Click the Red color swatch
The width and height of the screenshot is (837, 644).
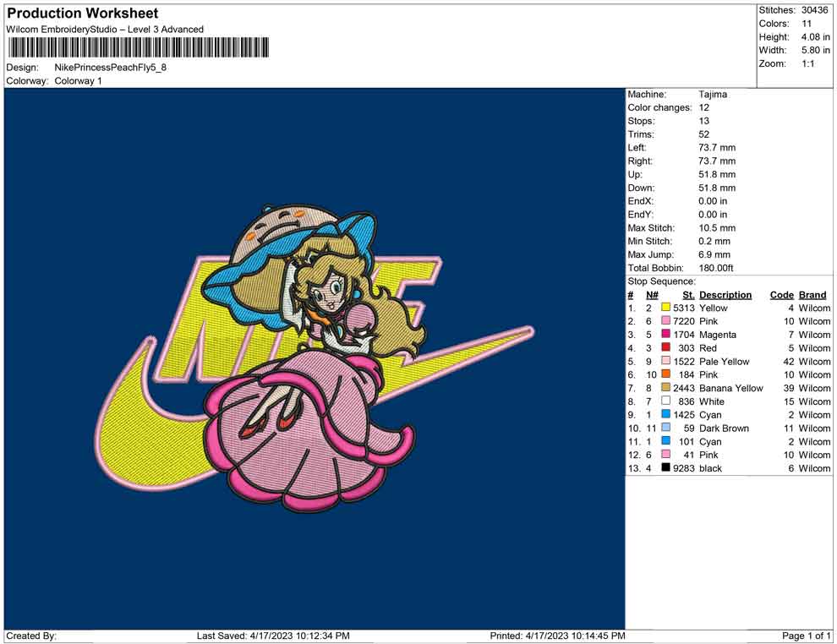coord(665,347)
